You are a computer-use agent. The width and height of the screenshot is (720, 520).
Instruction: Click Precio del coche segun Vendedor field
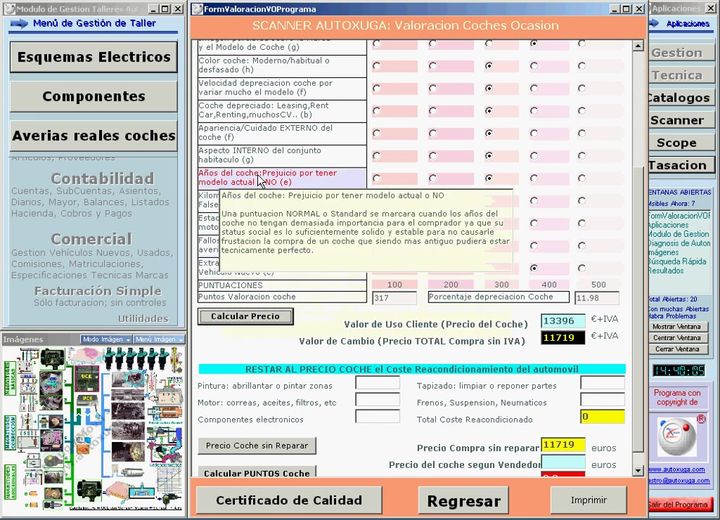(563, 462)
